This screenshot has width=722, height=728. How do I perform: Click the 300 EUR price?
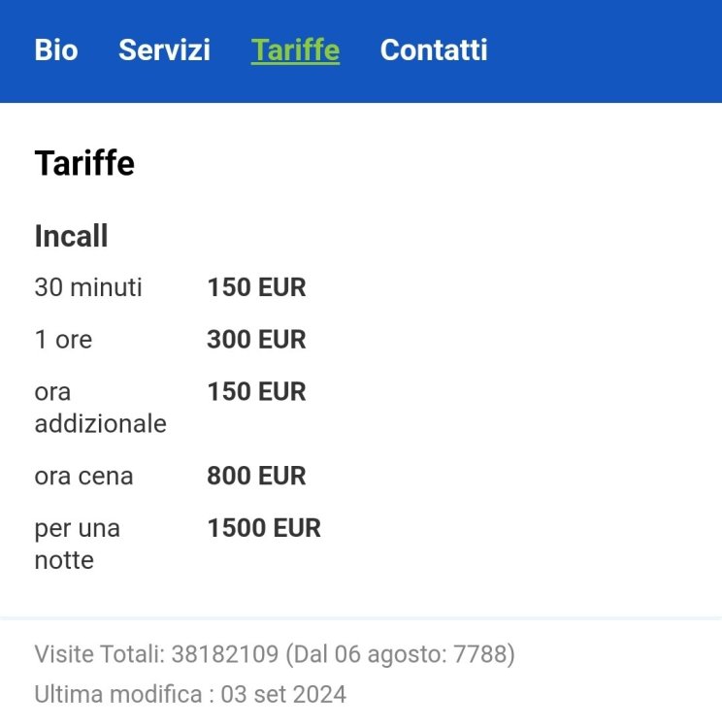click(x=256, y=340)
